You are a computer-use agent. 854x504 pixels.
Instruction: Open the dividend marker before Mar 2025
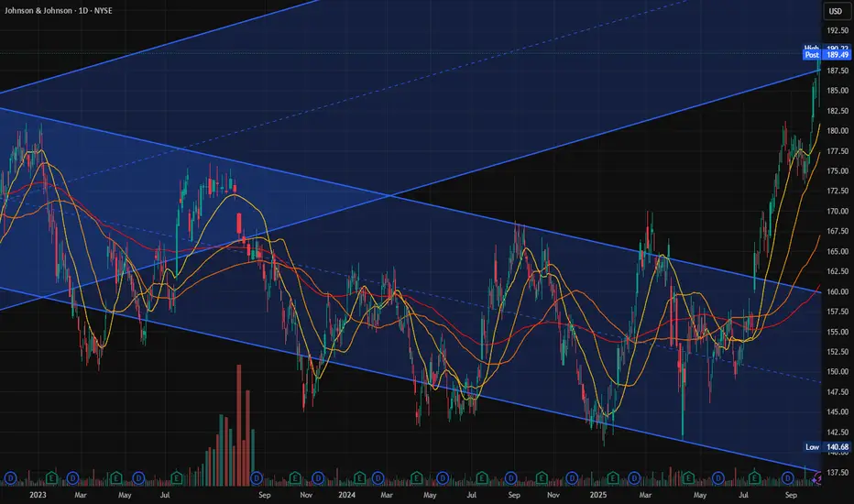pyautogui.click(x=634, y=478)
